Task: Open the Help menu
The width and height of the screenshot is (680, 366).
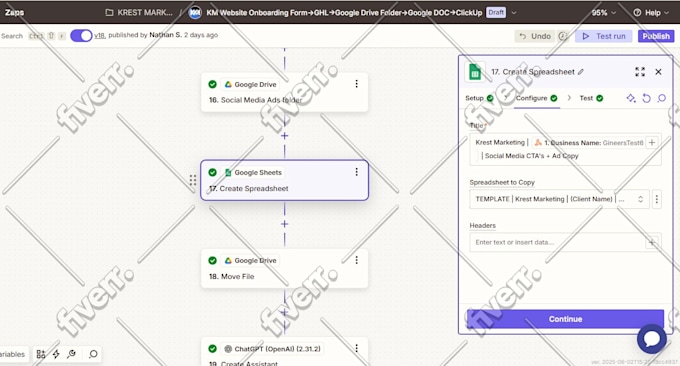Action: pos(651,13)
